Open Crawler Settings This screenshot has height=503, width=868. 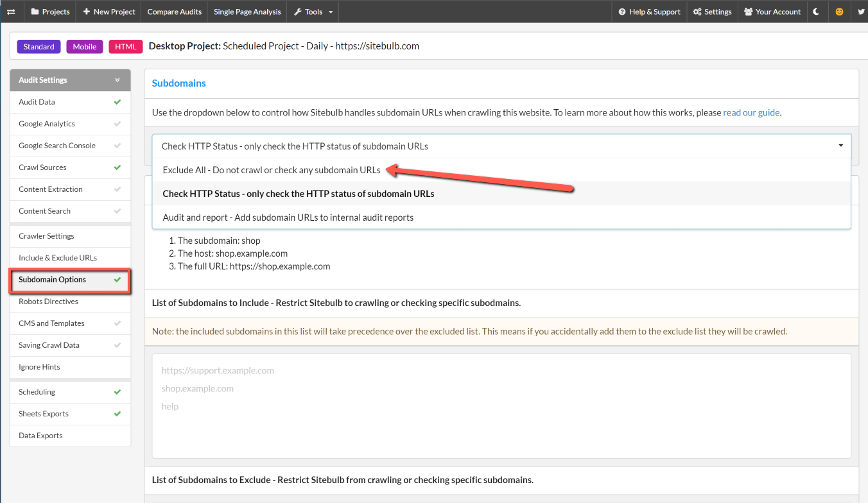pyautogui.click(x=70, y=236)
